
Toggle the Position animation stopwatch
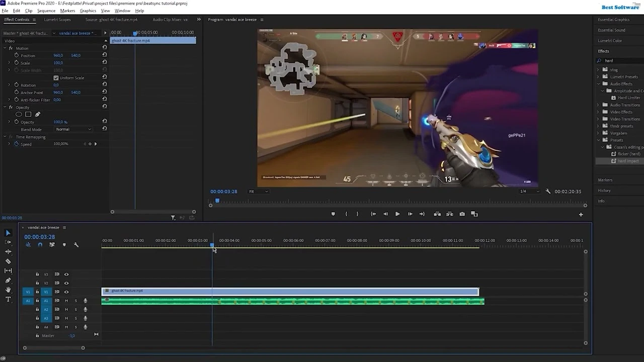coord(17,55)
